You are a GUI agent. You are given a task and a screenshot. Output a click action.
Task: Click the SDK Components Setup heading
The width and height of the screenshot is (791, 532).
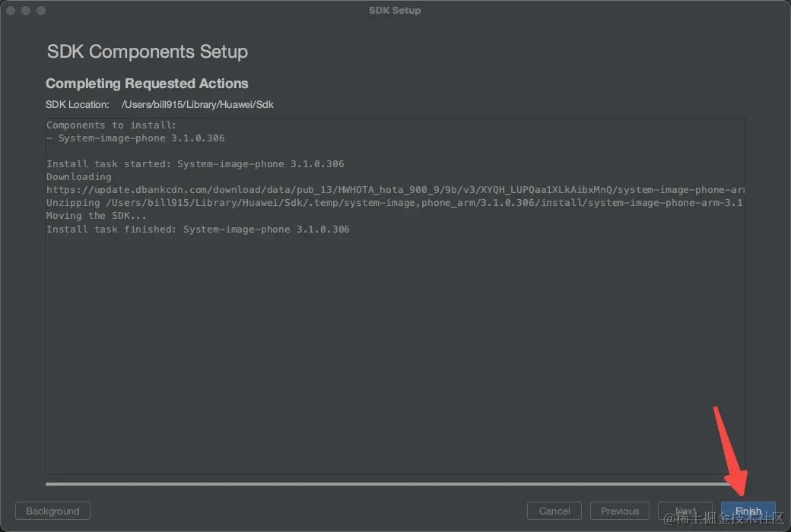pos(148,52)
